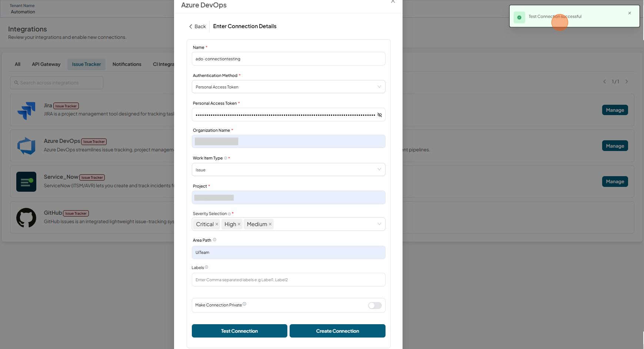The width and height of the screenshot is (644, 349).
Task: Click the Test Connection button
Action: (x=240, y=331)
